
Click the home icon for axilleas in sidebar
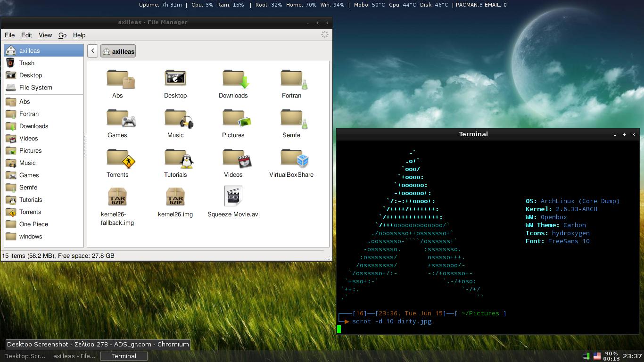11,50
